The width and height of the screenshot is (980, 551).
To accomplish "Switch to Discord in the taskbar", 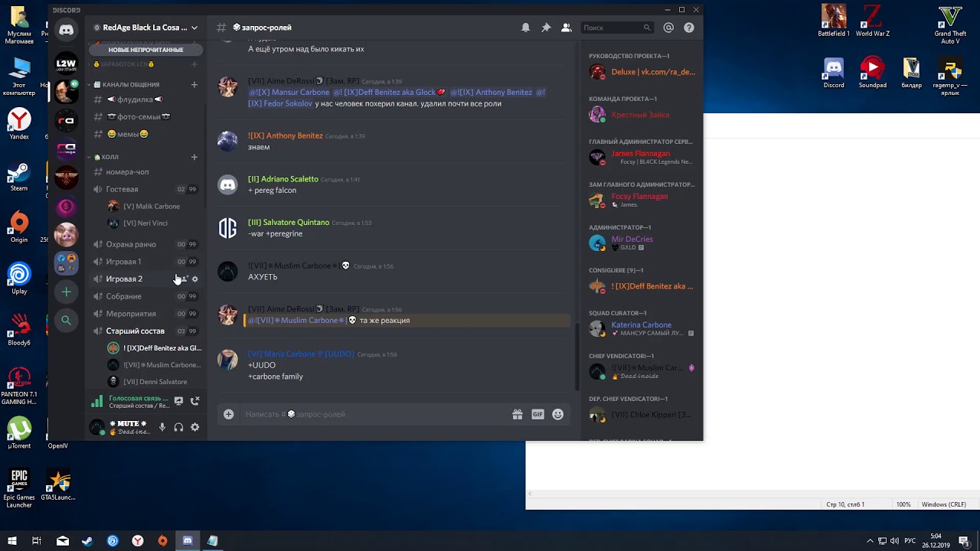I will click(x=188, y=541).
